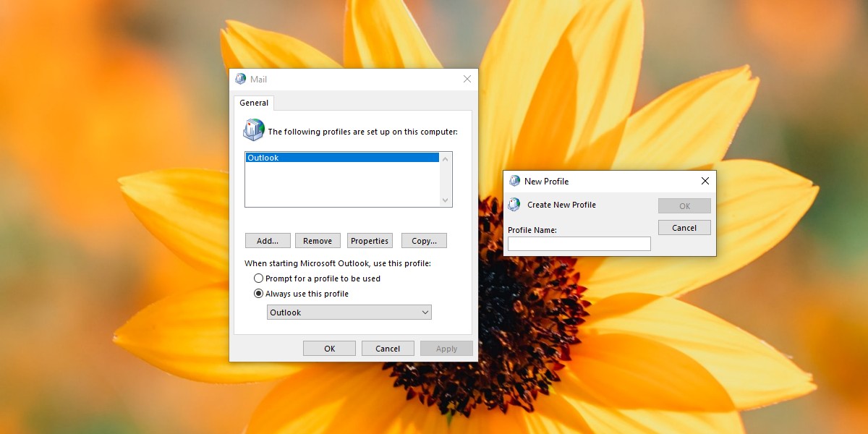Select Always use this profile option
The image size is (868, 434).
[301, 294]
